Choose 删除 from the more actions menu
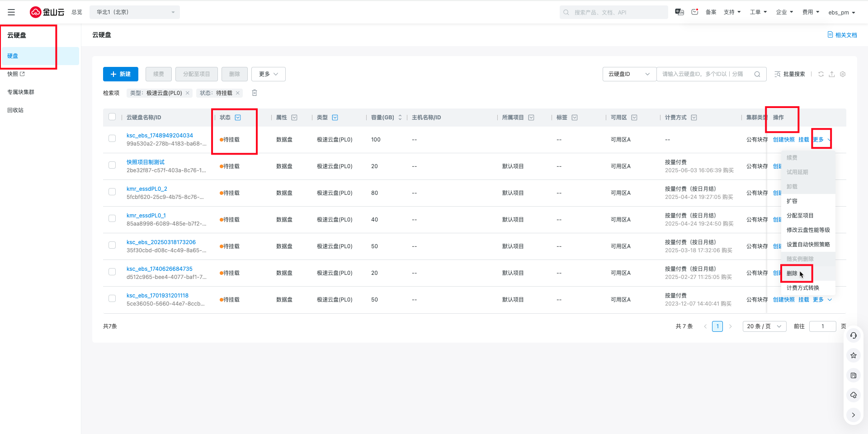This screenshot has width=868, height=434. pyautogui.click(x=792, y=274)
